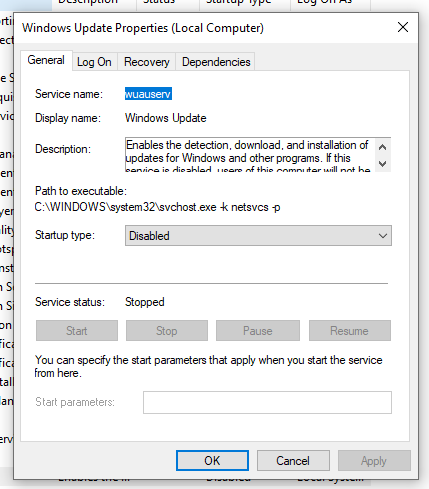429x489 pixels.
Task: Click the Cancel button
Action: coord(293,461)
